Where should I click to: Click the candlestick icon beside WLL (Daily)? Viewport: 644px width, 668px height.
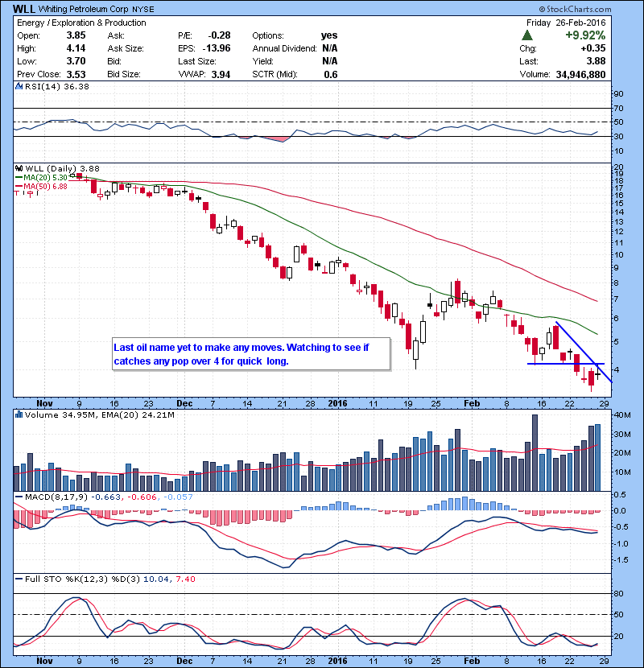pos(19,169)
